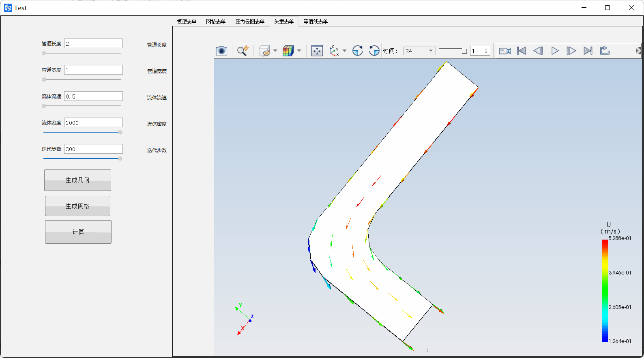Switch to the 压力云图表单 tab
Viewport: 644px width, 358px height.
click(250, 21)
